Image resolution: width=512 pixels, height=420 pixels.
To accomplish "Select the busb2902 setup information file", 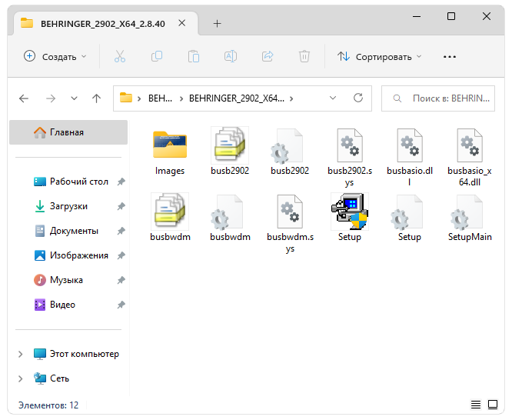I will pos(230,152).
